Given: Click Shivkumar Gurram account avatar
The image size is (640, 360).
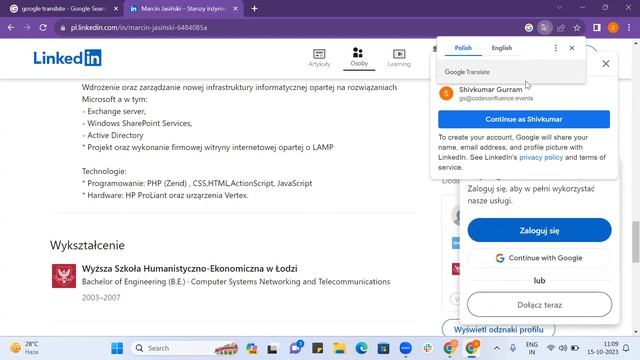Looking at the screenshot, I should [x=446, y=93].
